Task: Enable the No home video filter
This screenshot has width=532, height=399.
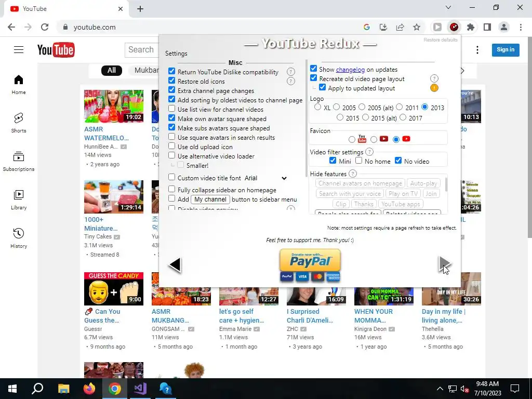Action: click(x=358, y=160)
